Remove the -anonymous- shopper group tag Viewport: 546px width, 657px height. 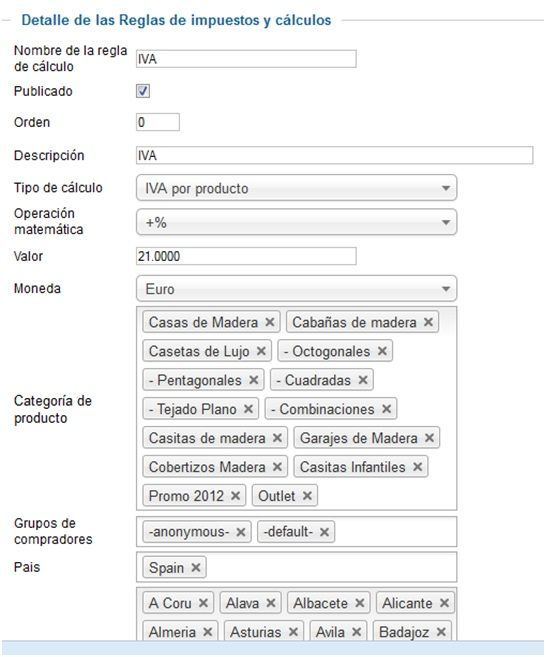tap(241, 532)
